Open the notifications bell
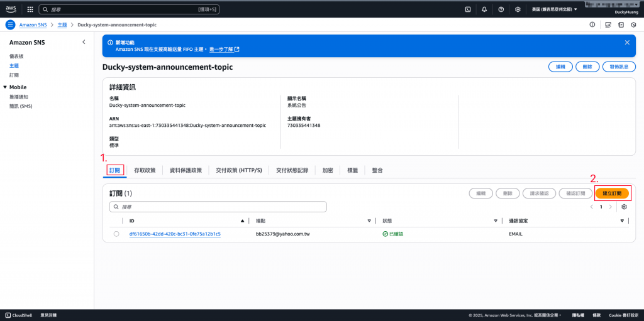Screen dimensions: 644x321 tap(484, 9)
